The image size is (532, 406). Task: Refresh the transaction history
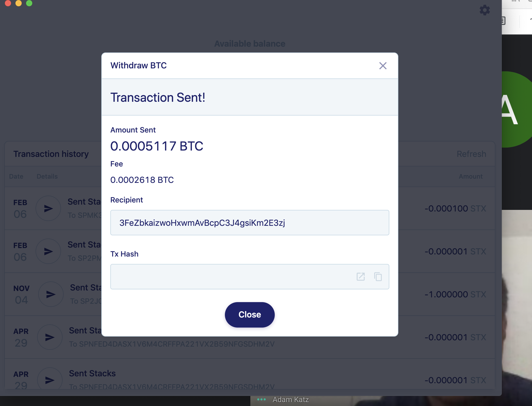tap(471, 154)
